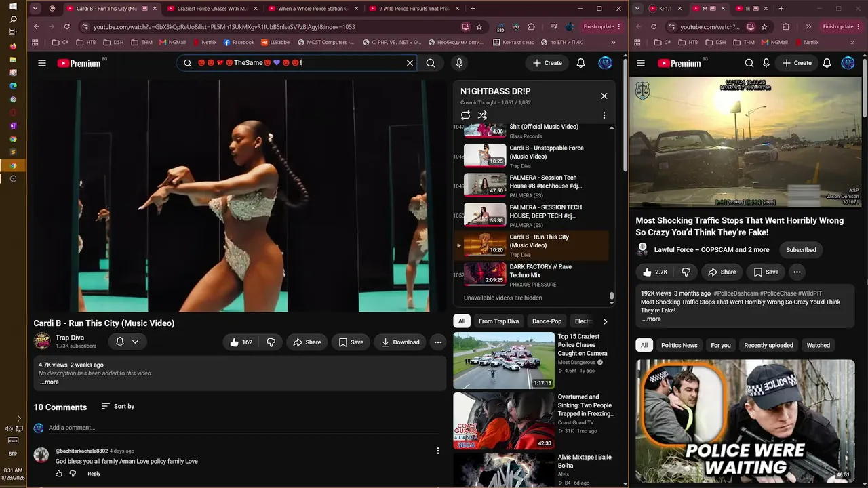This screenshot has height=488, width=868.
Task: Open YouTube guide menu in left window
Action: 42,63
